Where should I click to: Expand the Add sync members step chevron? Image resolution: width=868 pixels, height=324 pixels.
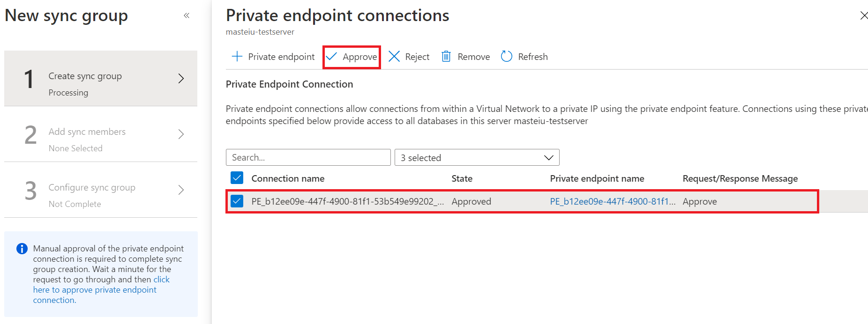181,134
